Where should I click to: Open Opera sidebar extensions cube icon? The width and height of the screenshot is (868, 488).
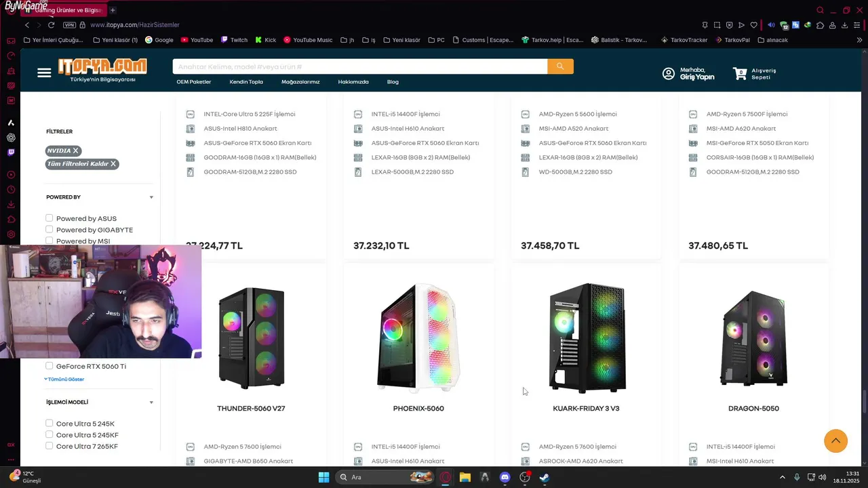pos(11,220)
